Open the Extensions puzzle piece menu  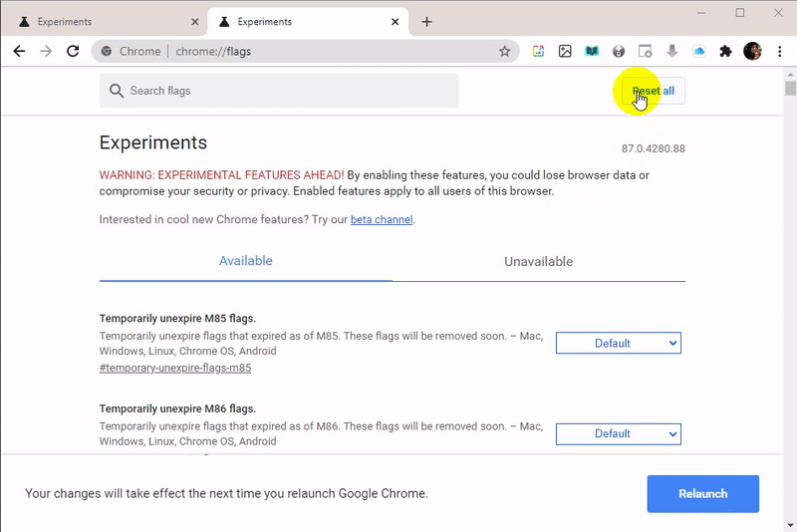click(x=725, y=51)
